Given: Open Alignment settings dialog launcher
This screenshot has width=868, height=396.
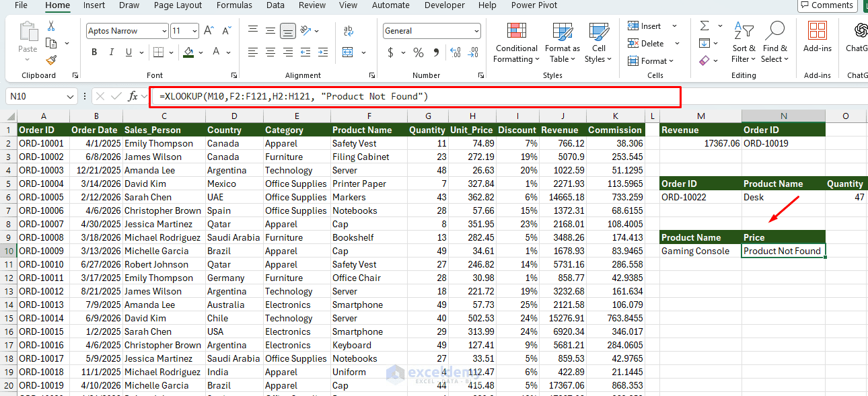Looking at the screenshot, I should [372, 75].
